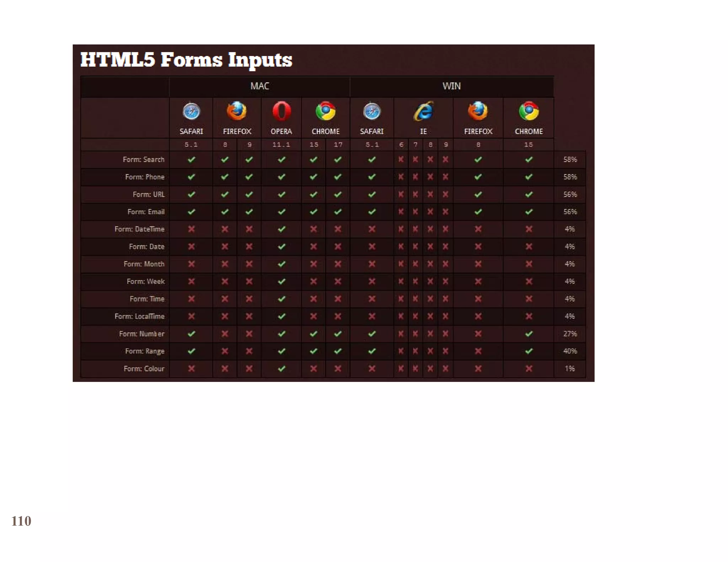Click the Mac Safari browser icon
Image resolution: width=728 pixels, height=562 pixels.
point(191,112)
